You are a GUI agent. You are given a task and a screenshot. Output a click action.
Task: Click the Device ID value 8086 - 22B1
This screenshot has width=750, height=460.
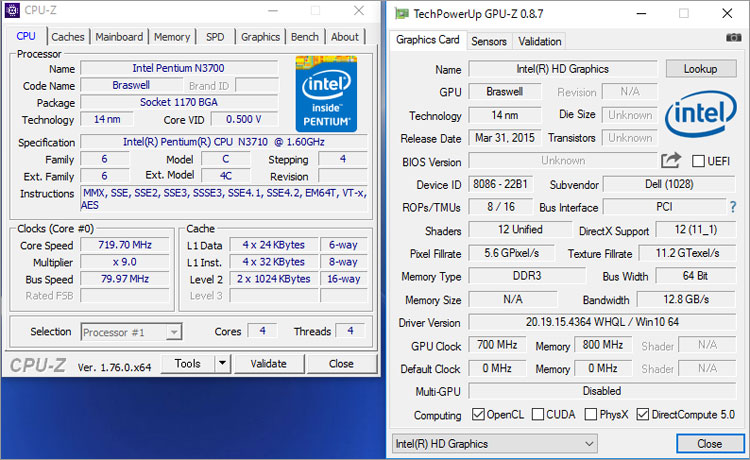click(500, 184)
